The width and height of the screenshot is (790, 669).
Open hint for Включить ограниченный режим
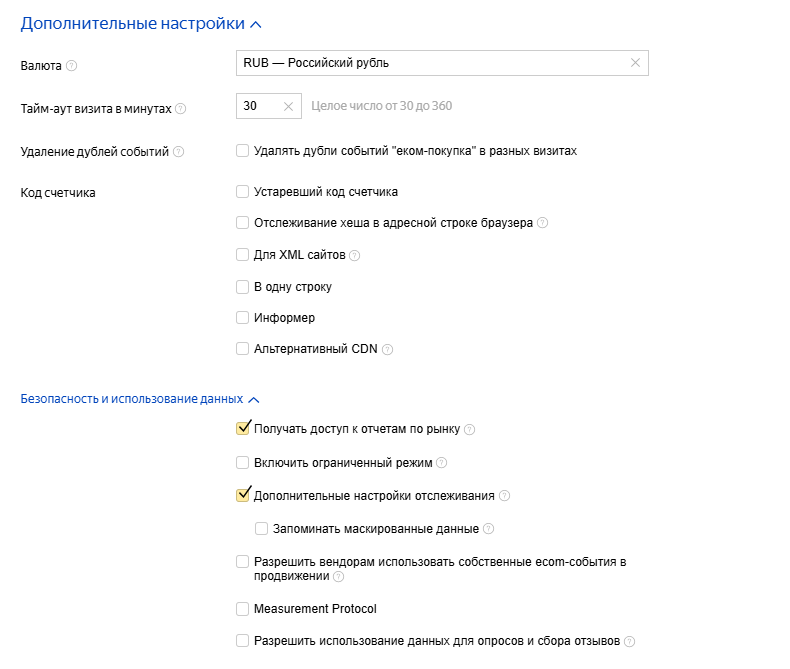[441, 463]
